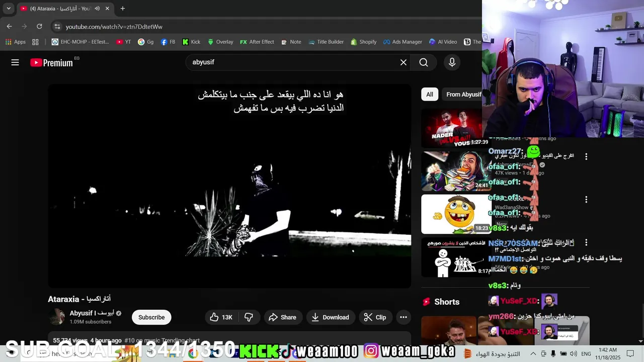Open the Shopify bookmark
This screenshot has height=362, width=644.
point(363,42)
